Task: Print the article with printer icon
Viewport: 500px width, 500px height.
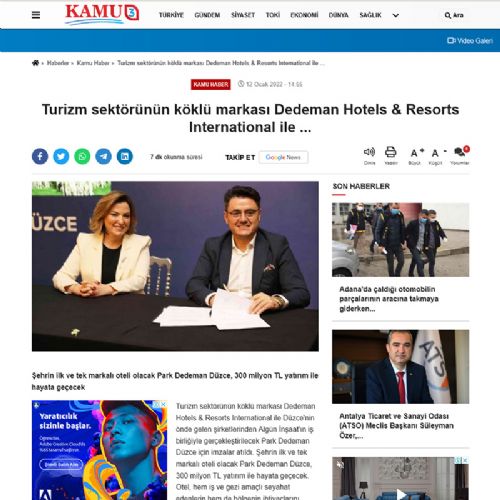Action: tap(391, 156)
